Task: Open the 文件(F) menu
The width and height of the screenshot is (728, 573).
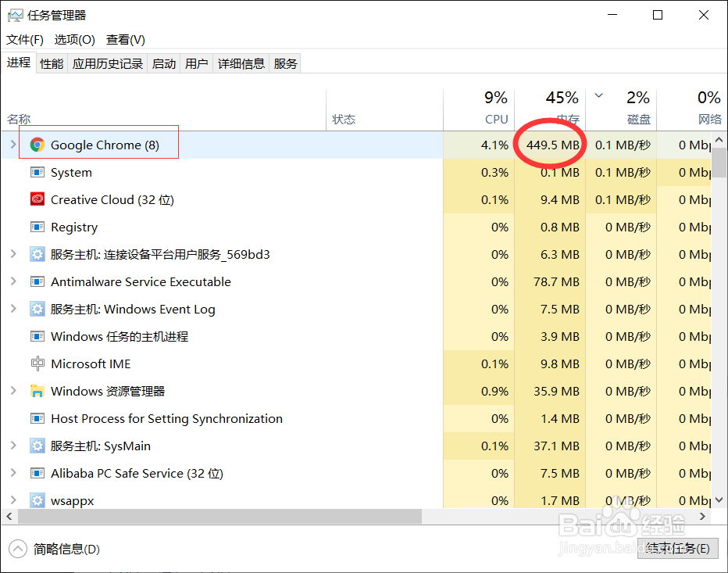Action: tap(25, 40)
